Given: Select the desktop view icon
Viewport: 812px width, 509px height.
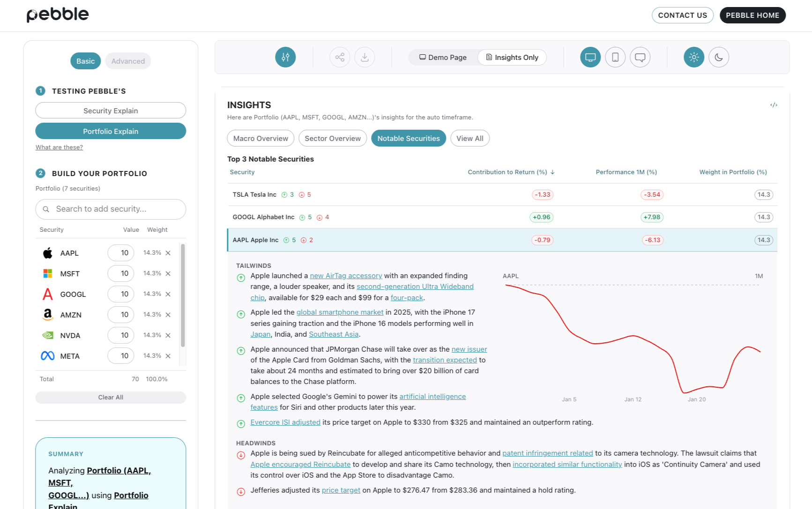Looking at the screenshot, I should click(x=590, y=57).
